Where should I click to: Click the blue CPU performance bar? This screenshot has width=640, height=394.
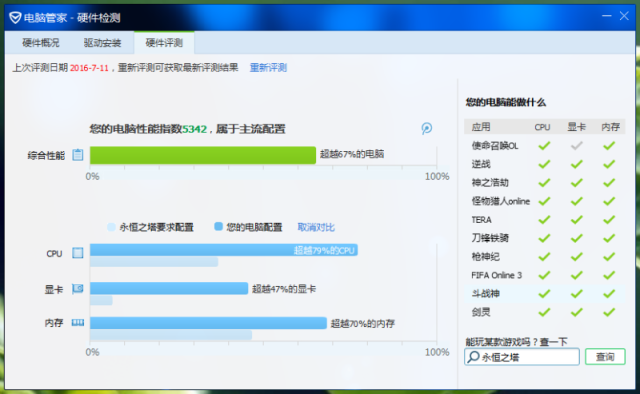tap(224, 250)
